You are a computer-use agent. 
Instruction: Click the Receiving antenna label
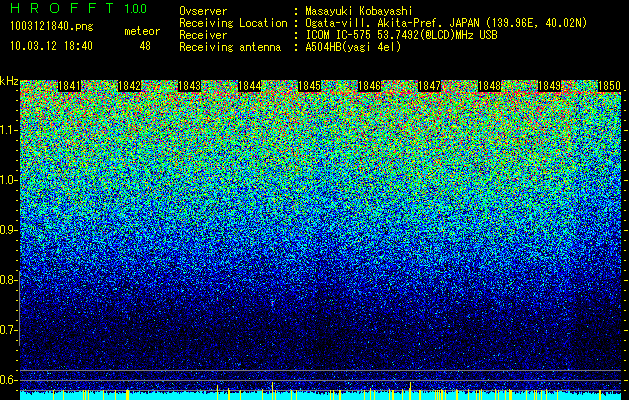(230, 47)
